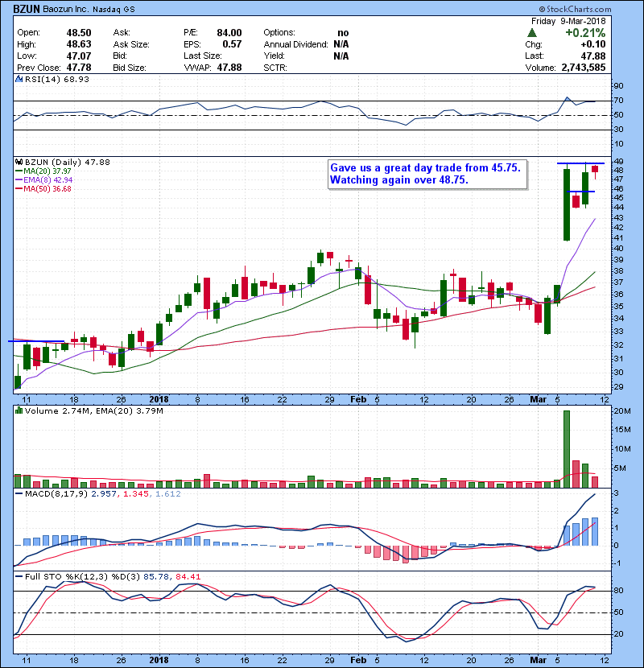Click annotation line 'Watching again over 48.75.'
Viewport: 644px width, 668px height.
pos(399,179)
